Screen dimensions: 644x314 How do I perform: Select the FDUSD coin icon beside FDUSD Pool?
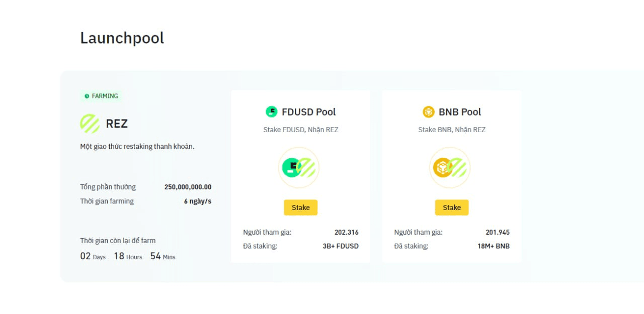tap(272, 112)
